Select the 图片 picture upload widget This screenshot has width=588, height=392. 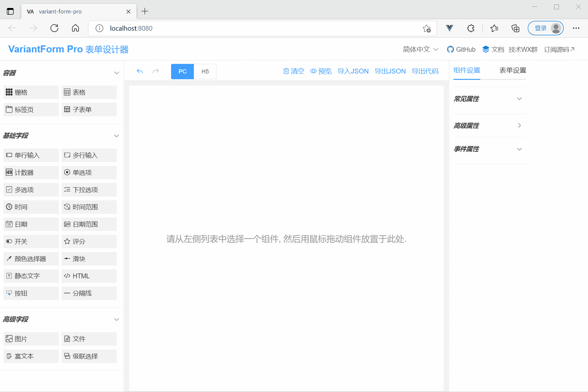coord(31,339)
